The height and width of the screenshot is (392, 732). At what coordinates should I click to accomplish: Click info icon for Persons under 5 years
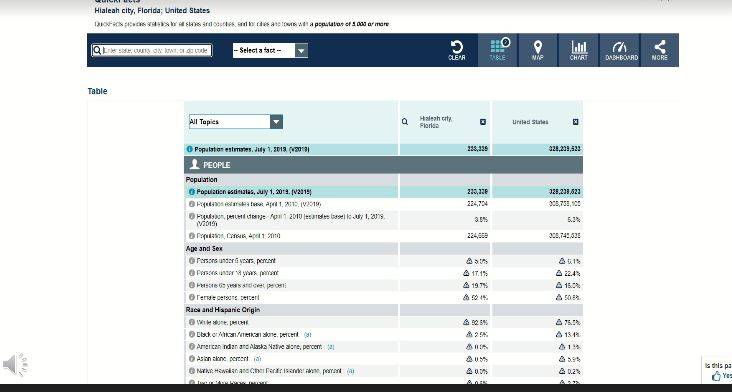[x=192, y=261]
